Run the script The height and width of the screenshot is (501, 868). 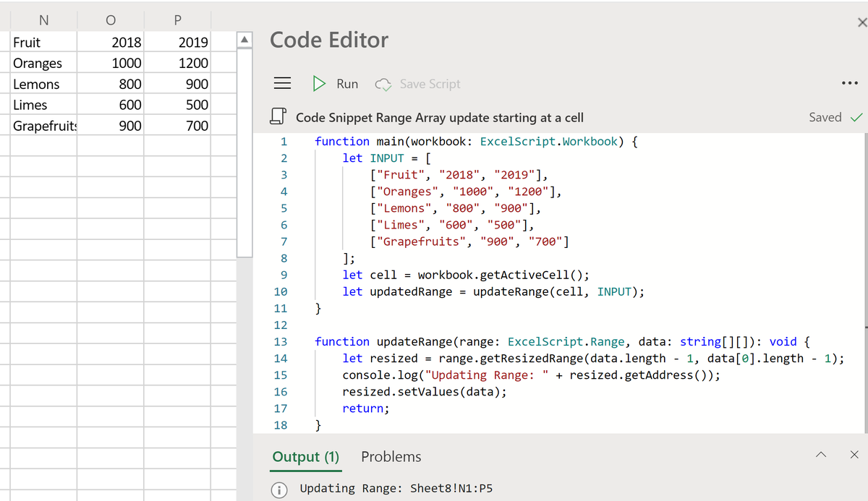coord(336,84)
